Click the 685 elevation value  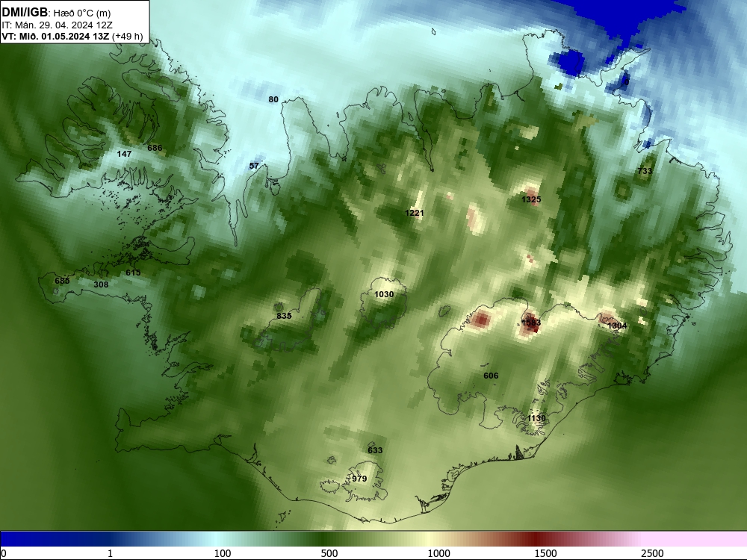pos(62,281)
